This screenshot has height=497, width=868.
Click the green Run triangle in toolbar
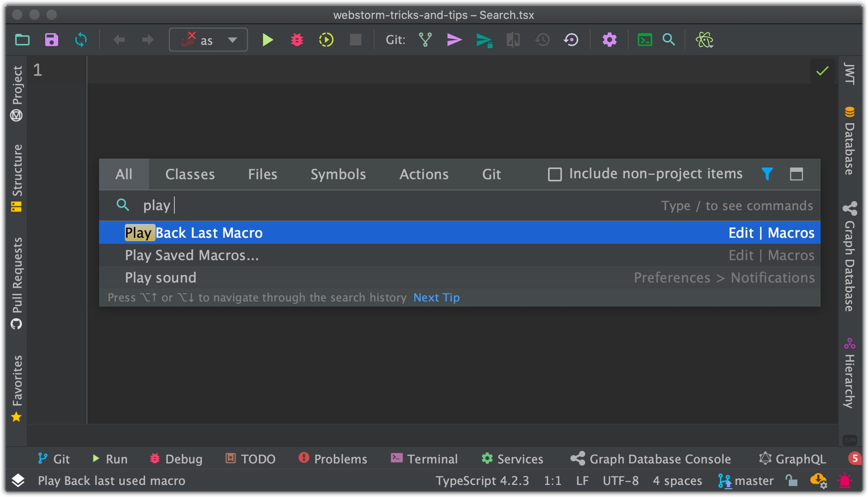[x=267, y=40]
